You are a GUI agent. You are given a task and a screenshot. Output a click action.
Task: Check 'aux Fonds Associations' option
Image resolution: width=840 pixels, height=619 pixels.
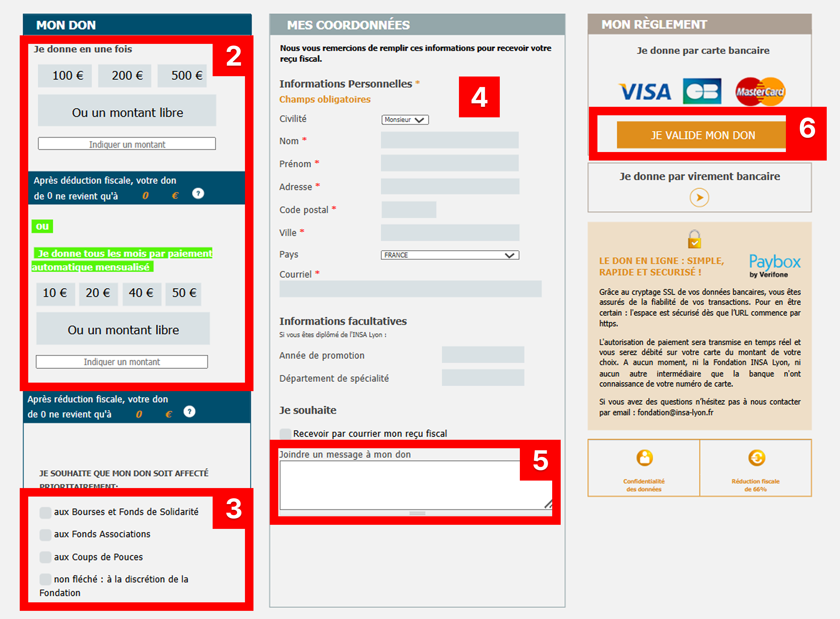point(45,535)
